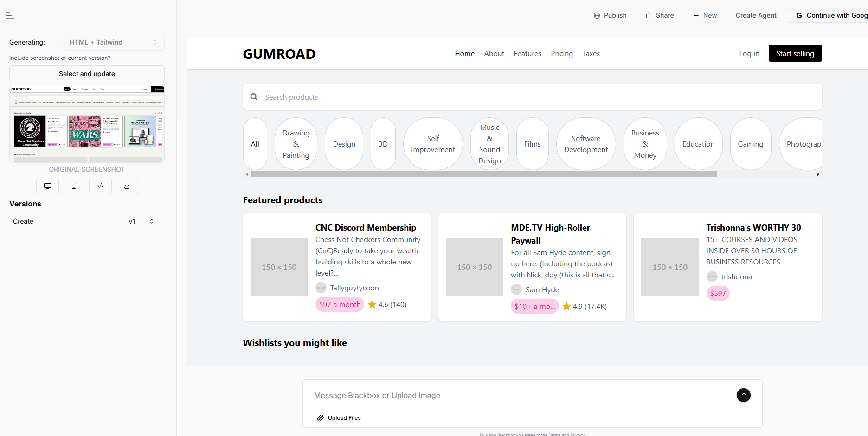868x436 pixels.
Task: Click the Message Blackbox input field
Action: point(522,395)
